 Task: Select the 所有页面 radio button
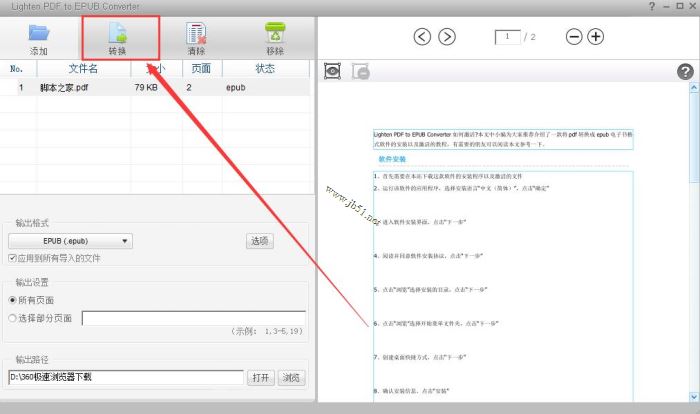click(12, 300)
